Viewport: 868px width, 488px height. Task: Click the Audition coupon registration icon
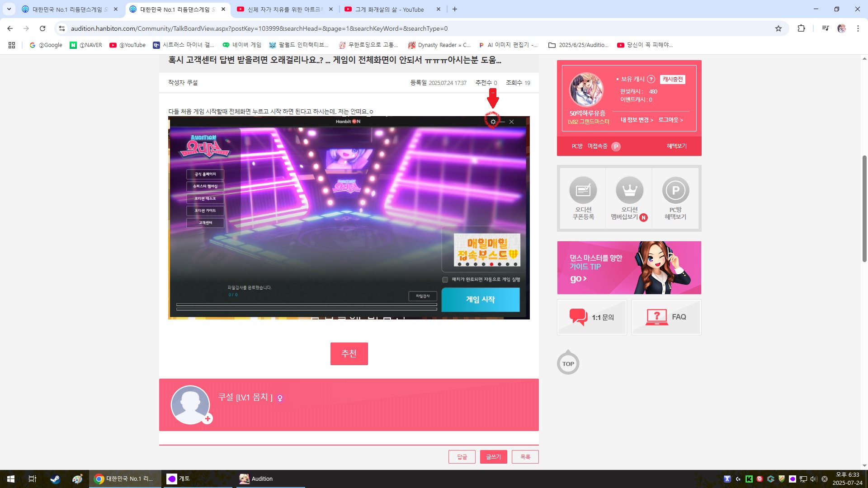[x=583, y=191]
